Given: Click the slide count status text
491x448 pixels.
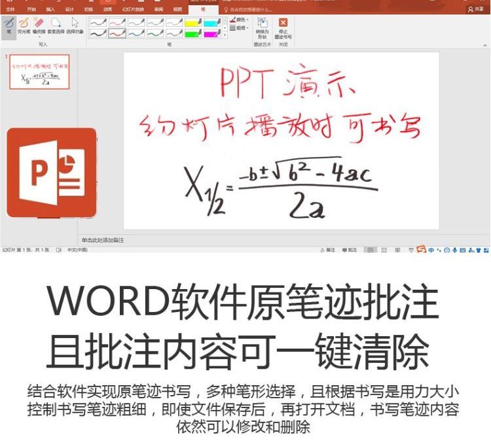Looking at the screenshot, I should [26, 250].
